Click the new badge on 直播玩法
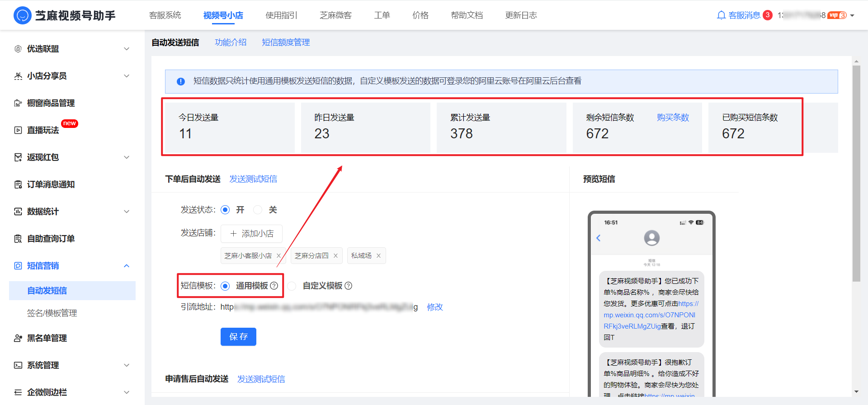 tap(70, 123)
